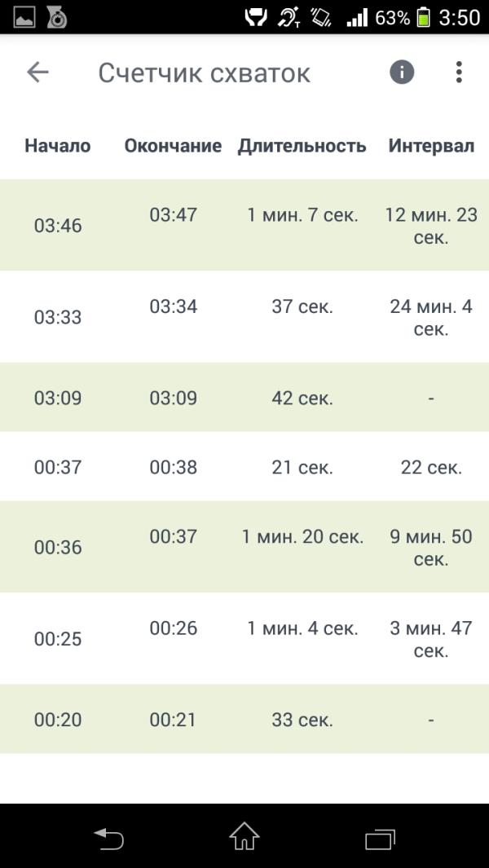Tap the 00:25 start time entry

pyautogui.click(x=58, y=639)
